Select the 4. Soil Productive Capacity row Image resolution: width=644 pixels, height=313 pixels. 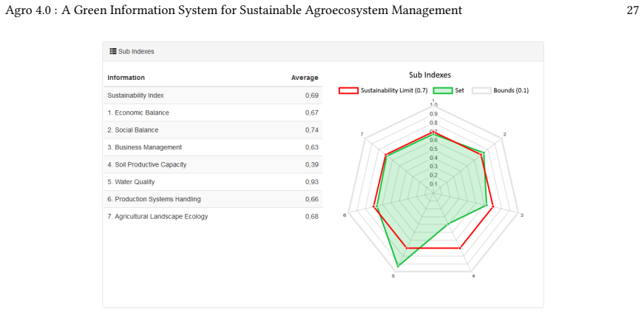[x=213, y=164]
